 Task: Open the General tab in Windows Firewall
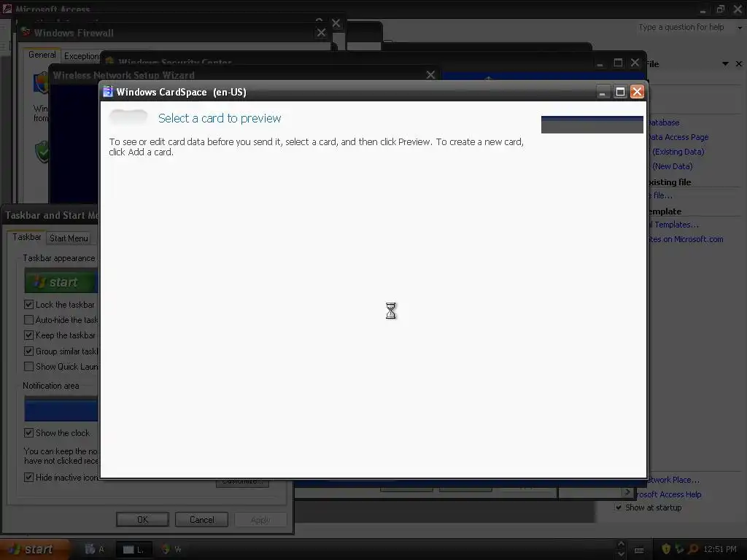42,55
